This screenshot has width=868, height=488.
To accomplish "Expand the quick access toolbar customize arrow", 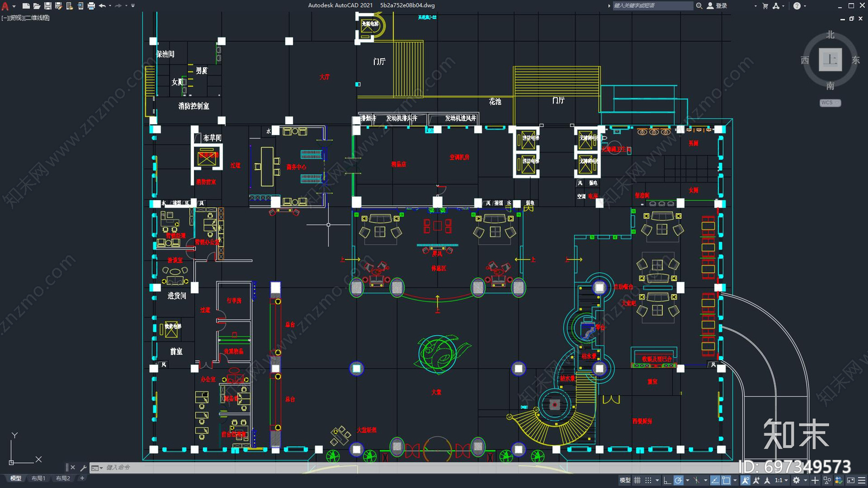I will [x=133, y=6].
